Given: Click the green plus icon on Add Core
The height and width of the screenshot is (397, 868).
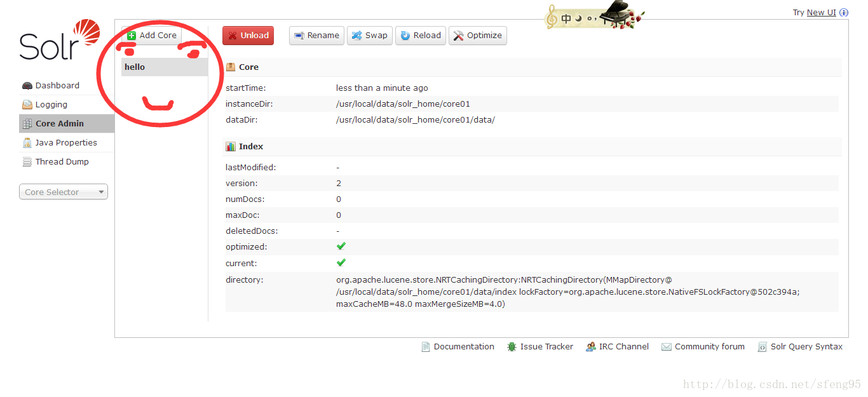Looking at the screenshot, I should [x=132, y=36].
